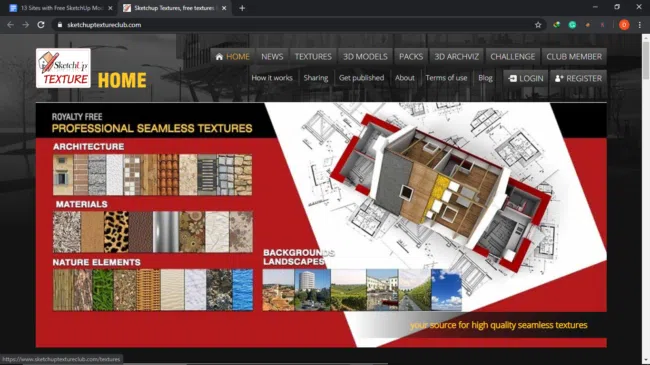
Task: Click the PROFESSIONAL SEAMLESS TEXTURES title
Action: [152, 129]
